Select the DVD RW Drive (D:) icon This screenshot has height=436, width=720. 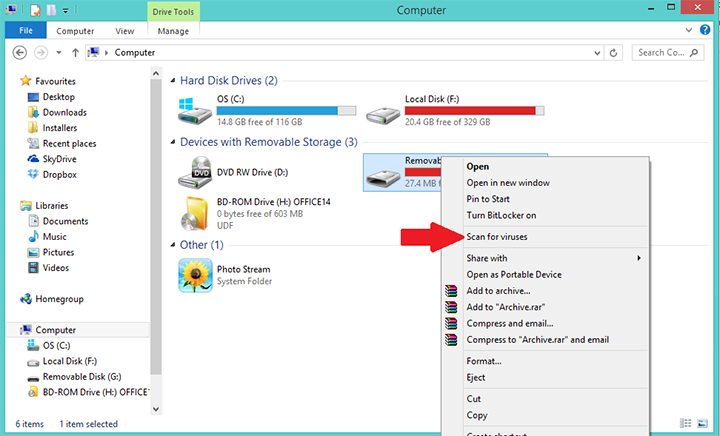[x=195, y=172]
